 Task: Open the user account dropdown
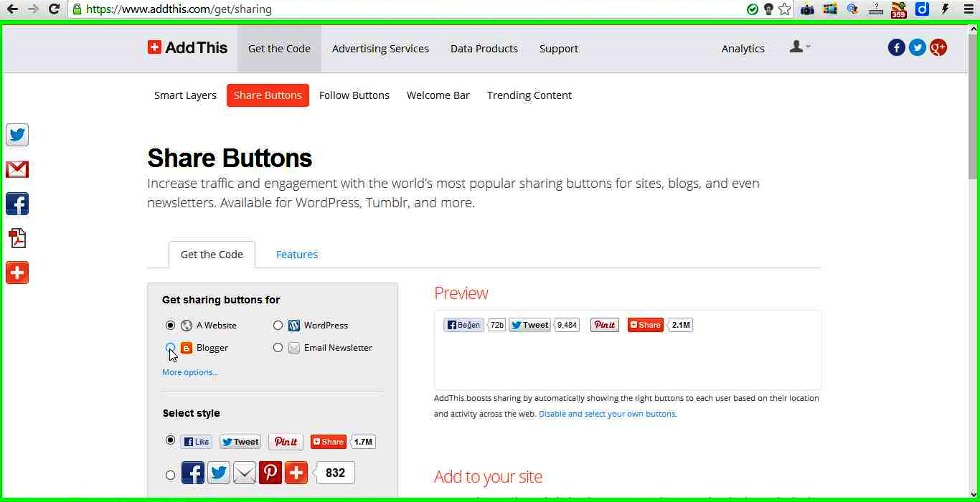799,47
